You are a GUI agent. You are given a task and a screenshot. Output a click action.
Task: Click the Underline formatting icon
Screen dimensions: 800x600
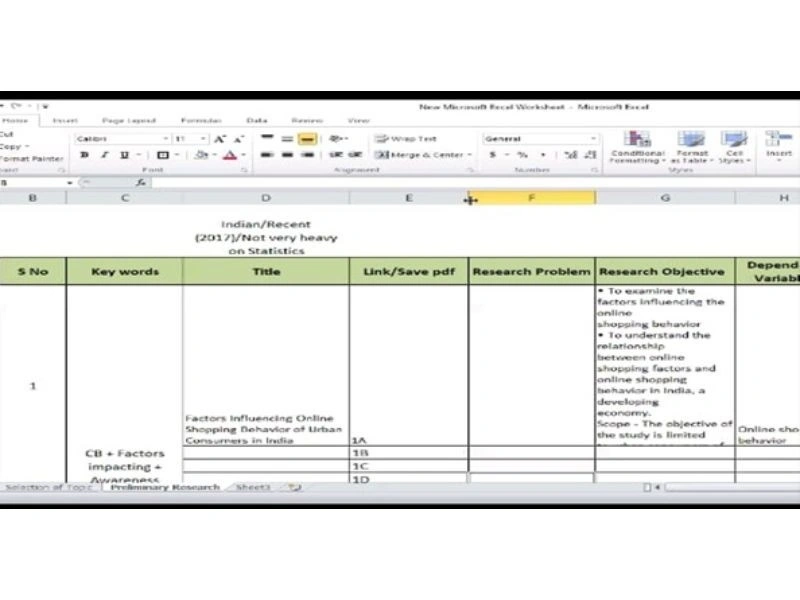(x=124, y=155)
